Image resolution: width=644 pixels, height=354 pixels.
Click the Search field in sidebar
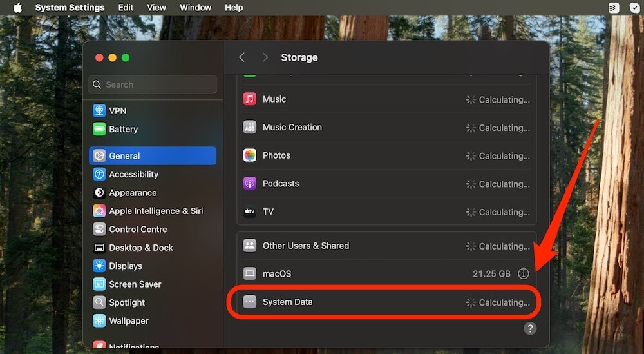click(153, 84)
